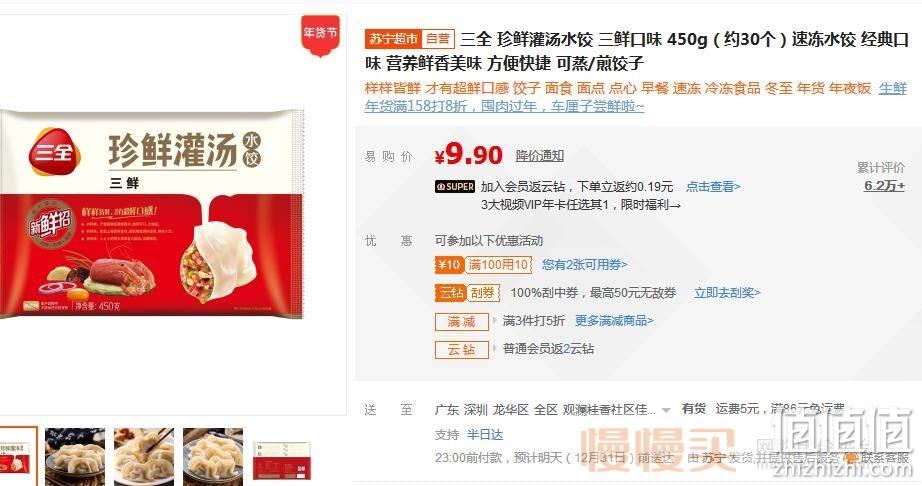
Task: View 您有2张可用券 coupons link
Action: 584,265
